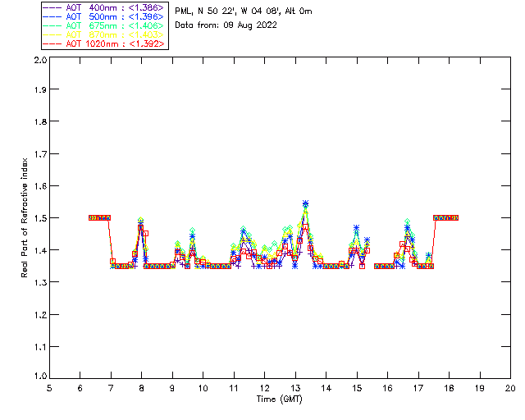Screen dimensions: 525x420
Task: Click the highest data peak near 13:20 GMT
Action: pos(305,203)
